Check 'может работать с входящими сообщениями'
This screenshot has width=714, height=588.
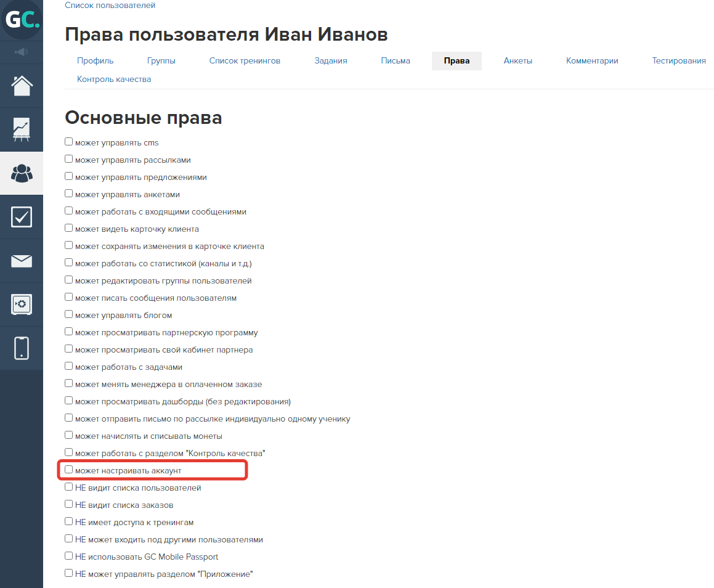coord(69,211)
